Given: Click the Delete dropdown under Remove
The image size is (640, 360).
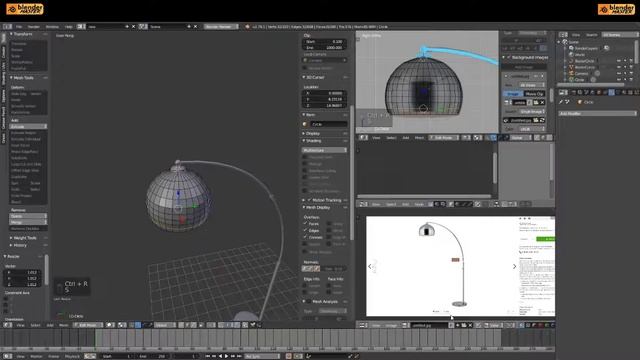Looking at the screenshot, I should [x=28, y=216].
